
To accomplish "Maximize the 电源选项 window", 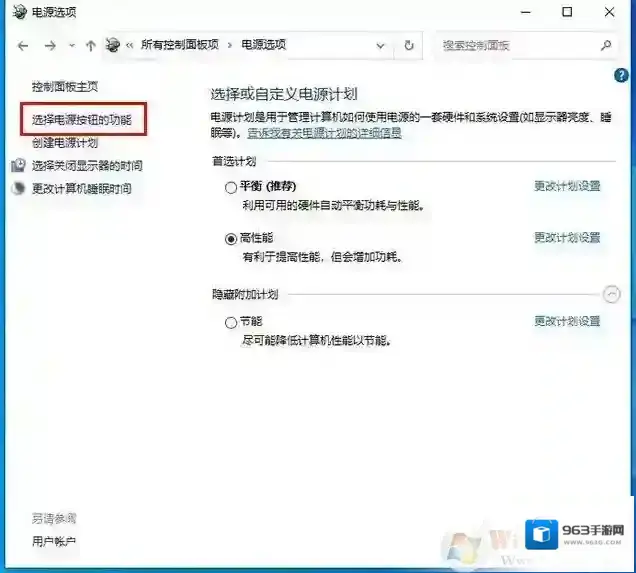I will click(567, 12).
